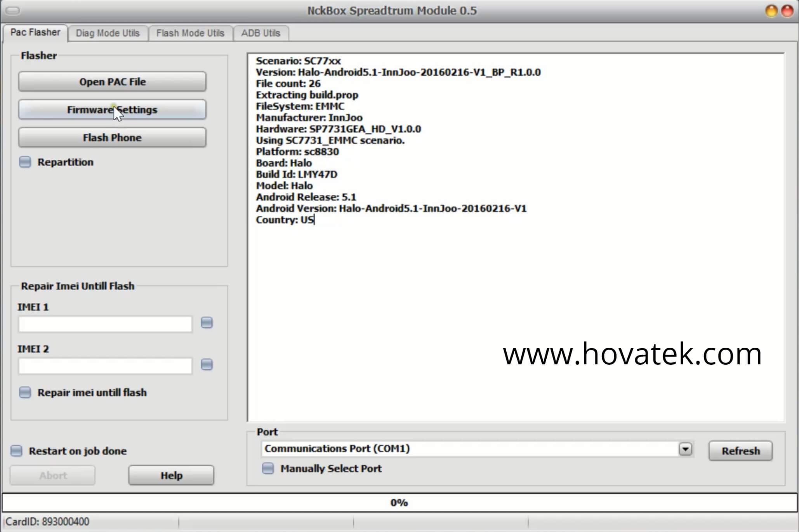Image resolution: width=799 pixels, height=532 pixels.
Task: Click the window menu pill icon
Action: [13, 11]
